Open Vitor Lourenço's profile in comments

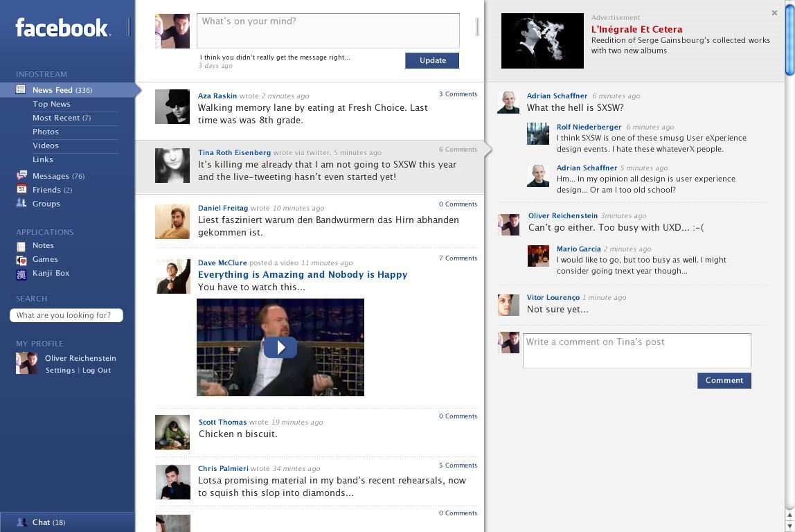[553, 297]
